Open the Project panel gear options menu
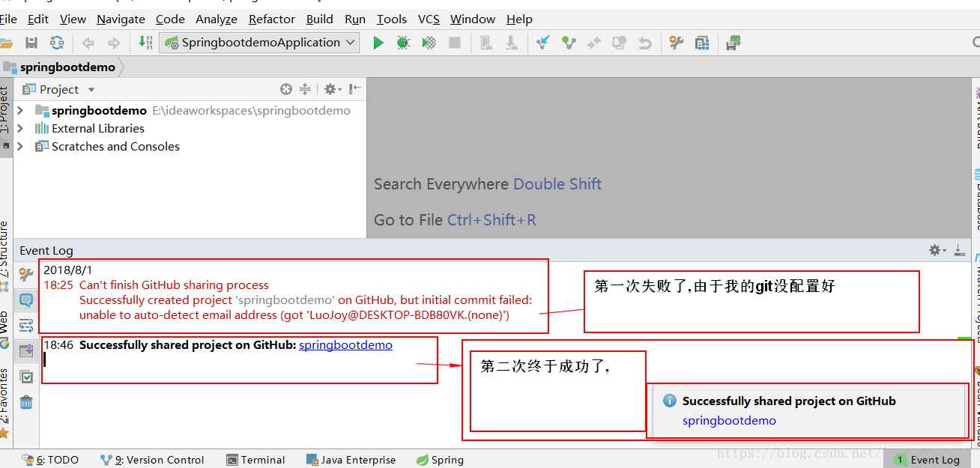 (332, 89)
